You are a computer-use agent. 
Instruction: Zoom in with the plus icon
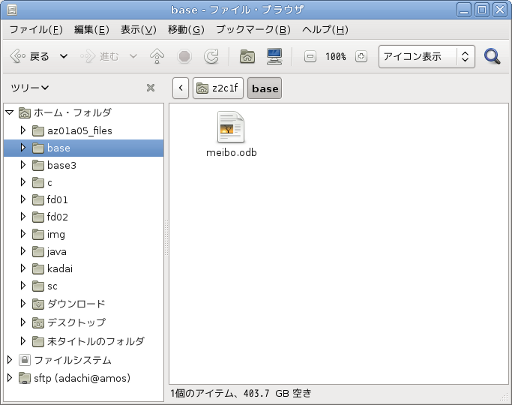click(x=361, y=56)
